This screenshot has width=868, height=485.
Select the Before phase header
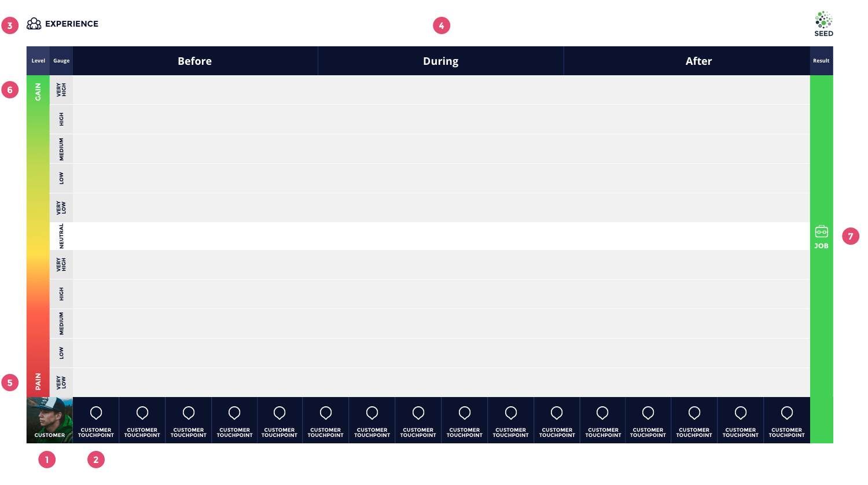[x=195, y=61]
